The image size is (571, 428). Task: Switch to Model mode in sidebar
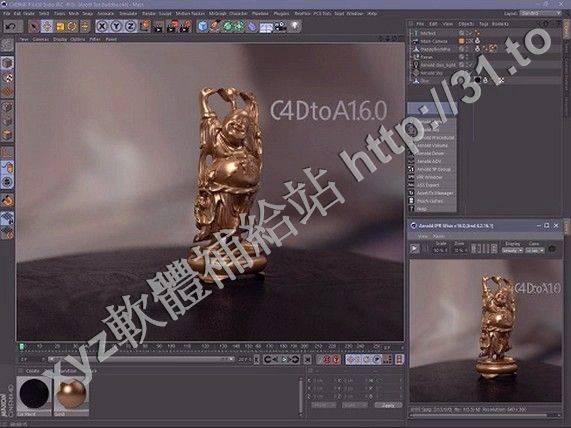7,63
